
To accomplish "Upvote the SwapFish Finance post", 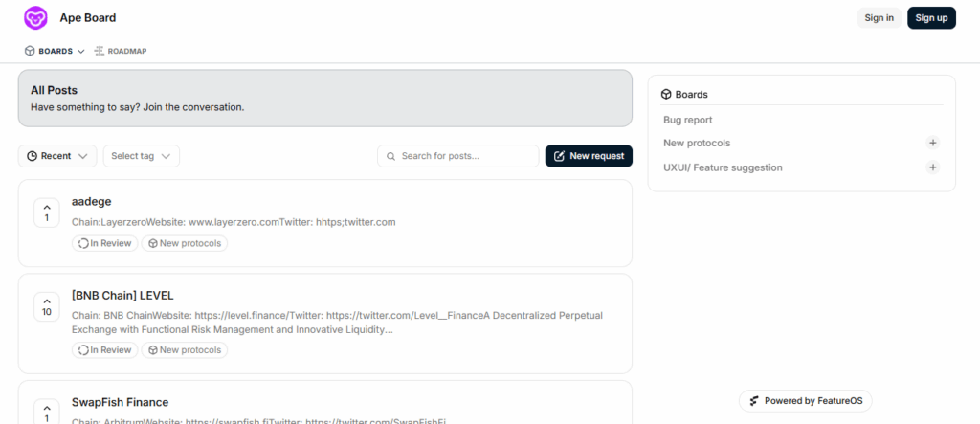I will pos(47,411).
